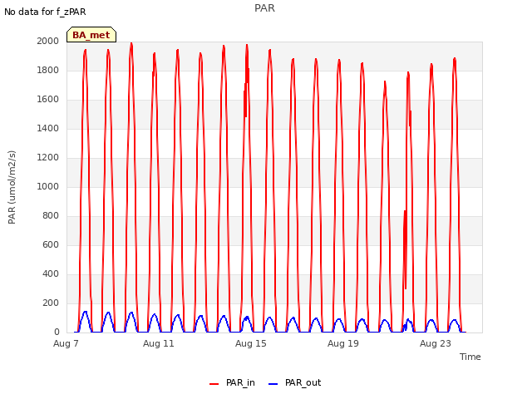Click the Aug 11 x-axis label
The width and height of the screenshot is (532, 399).
(x=159, y=343)
